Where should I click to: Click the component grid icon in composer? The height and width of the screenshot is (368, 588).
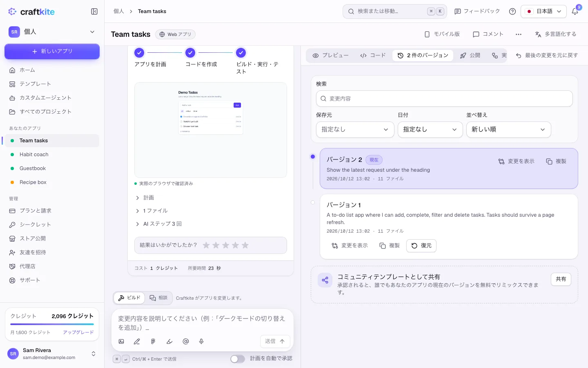click(153, 341)
